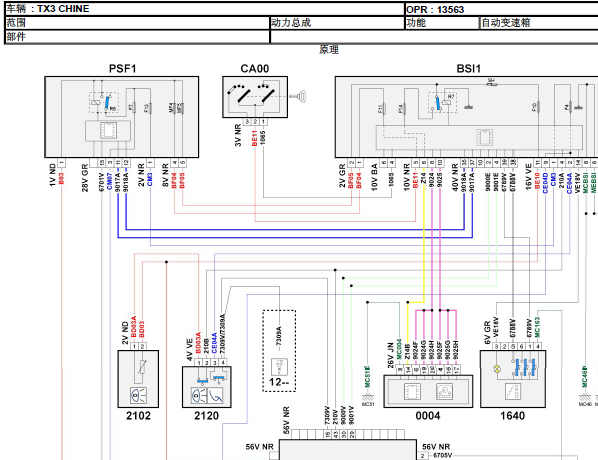Click the BSI1 module label
This screenshot has width=598, height=460.
pos(468,69)
